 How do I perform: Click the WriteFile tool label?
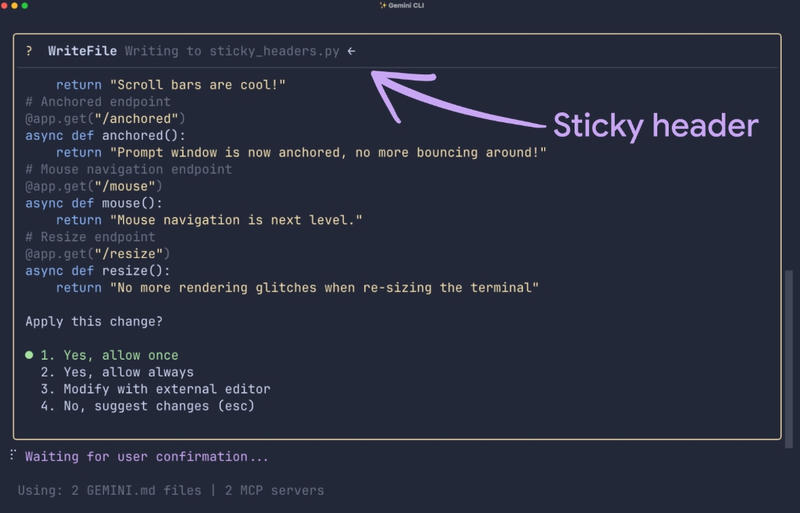82,51
